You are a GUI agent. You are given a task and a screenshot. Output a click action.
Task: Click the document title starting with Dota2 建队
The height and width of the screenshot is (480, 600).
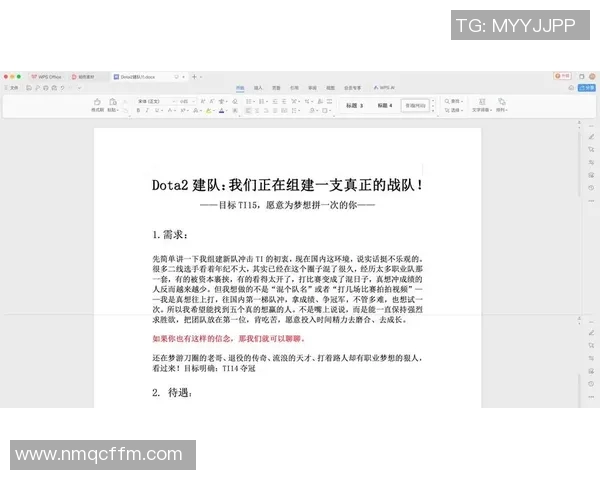[287, 185]
